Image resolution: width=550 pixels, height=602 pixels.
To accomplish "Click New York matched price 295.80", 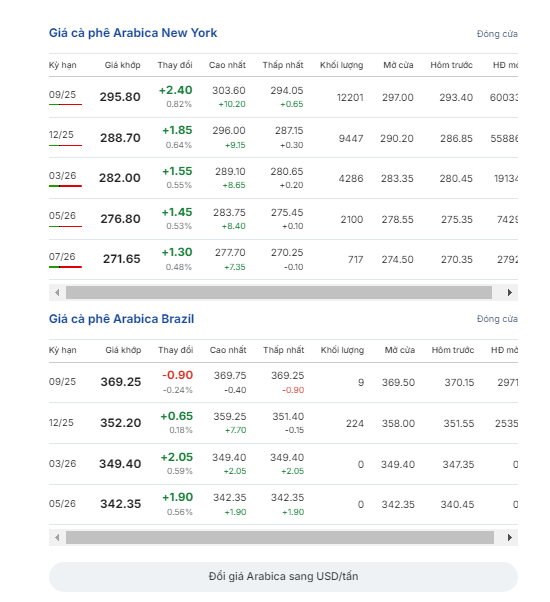I will coord(120,97).
